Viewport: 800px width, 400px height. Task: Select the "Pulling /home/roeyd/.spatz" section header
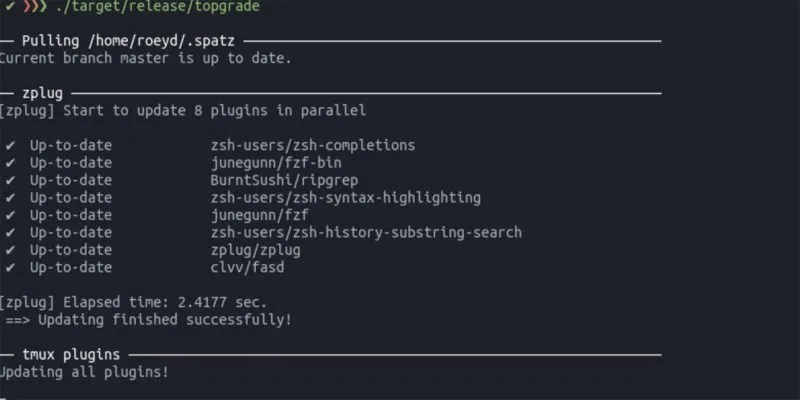134,41
